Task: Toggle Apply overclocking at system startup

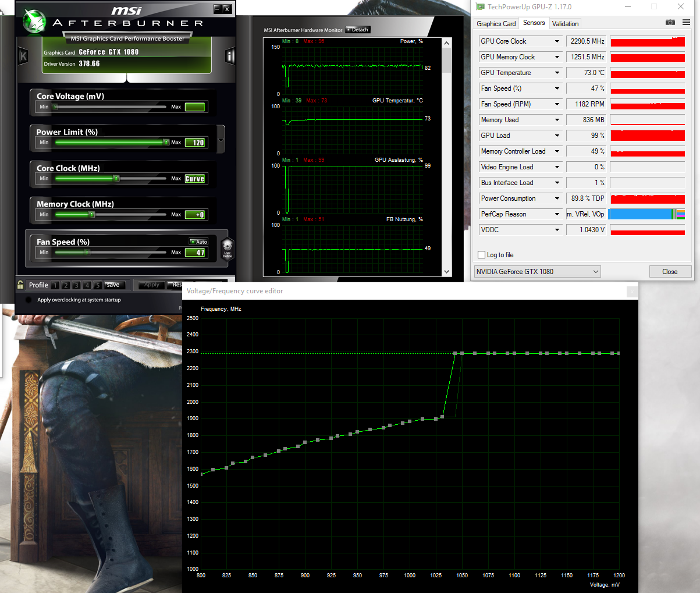Action: [x=29, y=300]
